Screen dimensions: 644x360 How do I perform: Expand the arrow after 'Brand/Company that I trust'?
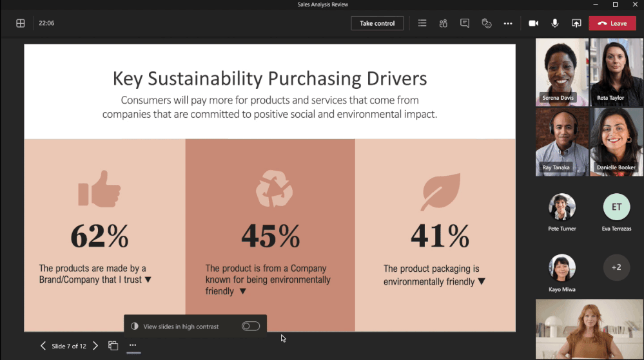tap(148, 279)
